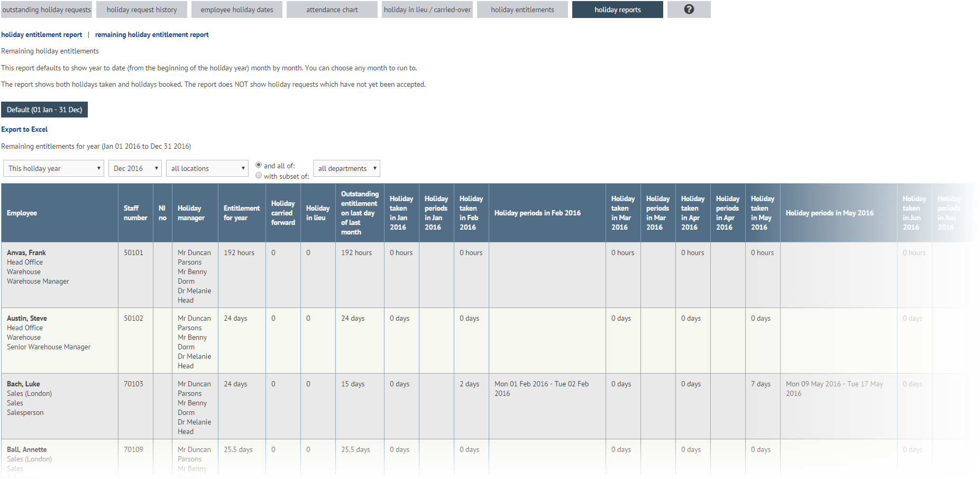
Task: Go to employee holiday dates tab
Action: pos(237,10)
